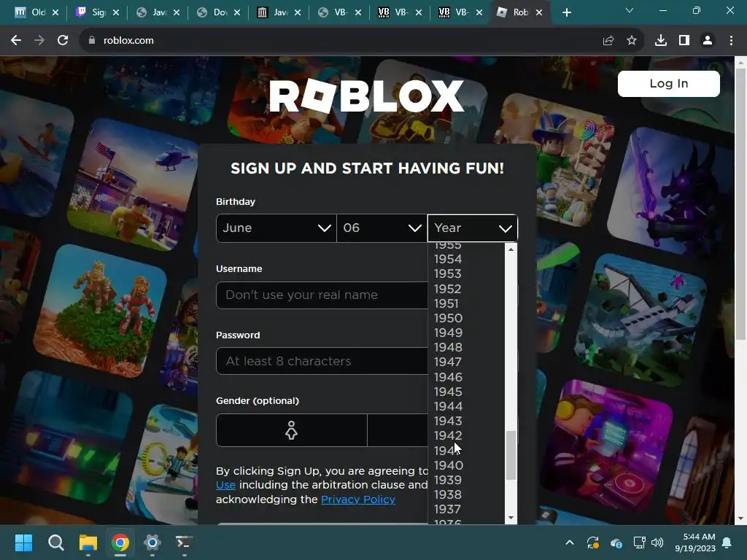Select the female gender icon

[291, 430]
